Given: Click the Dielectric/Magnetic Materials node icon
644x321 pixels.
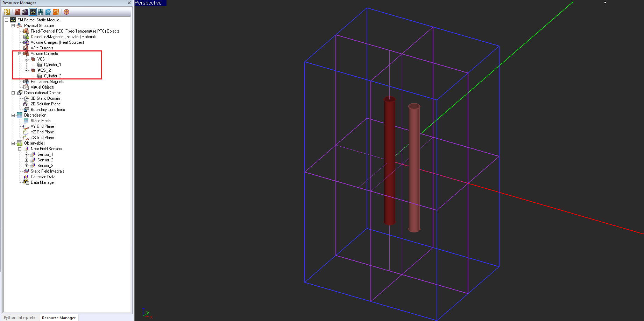Looking at the screenshot, I should click(x=26, y=37).
